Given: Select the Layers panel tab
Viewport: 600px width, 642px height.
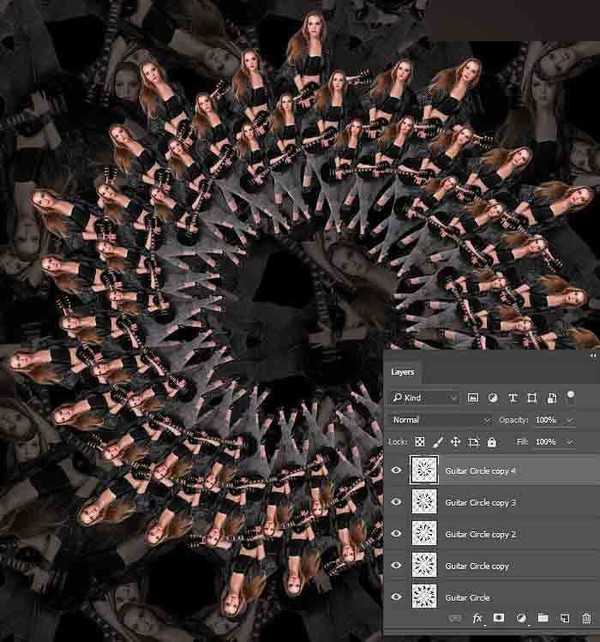Looking at the screenshot, I should point(402,372).
